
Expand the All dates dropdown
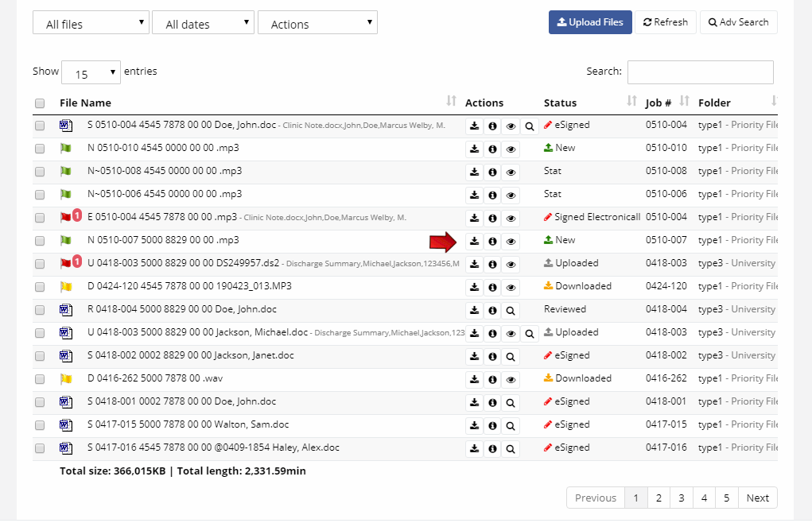tap(203, 23)
